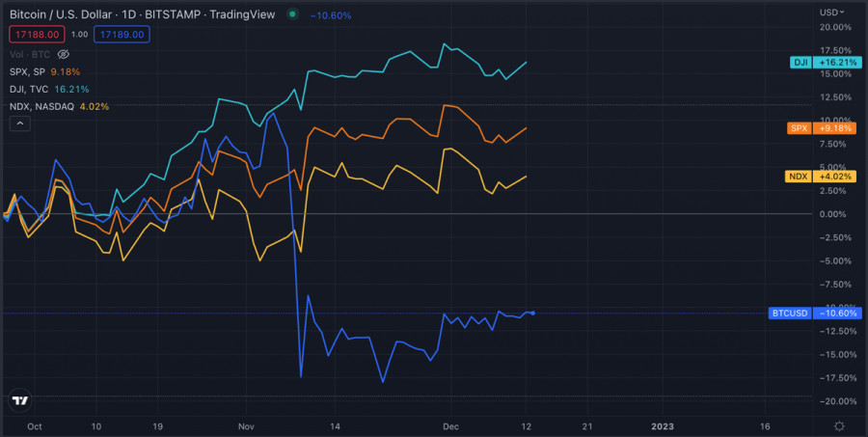Collapse the indicator legend with chevron
The image size is (868, 437).
pos(19,123)
